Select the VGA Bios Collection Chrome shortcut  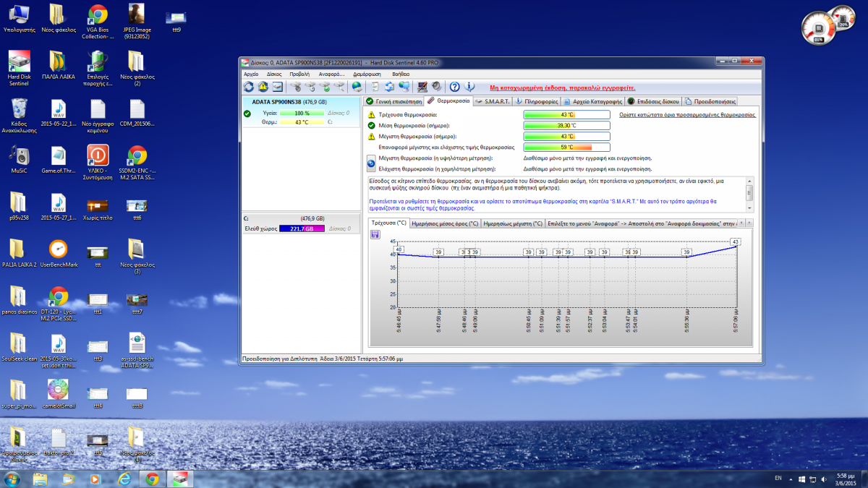[x=98, y=22]
